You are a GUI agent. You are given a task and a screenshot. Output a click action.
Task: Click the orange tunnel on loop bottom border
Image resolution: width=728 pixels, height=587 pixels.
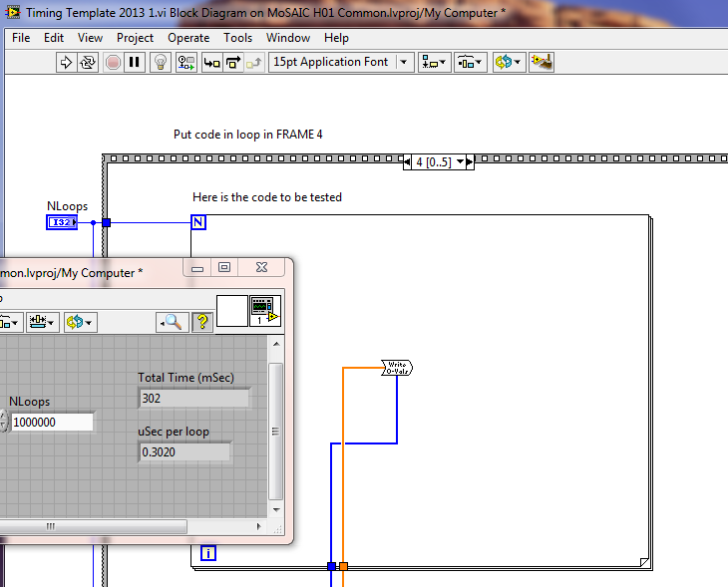(x=344, y=566)
